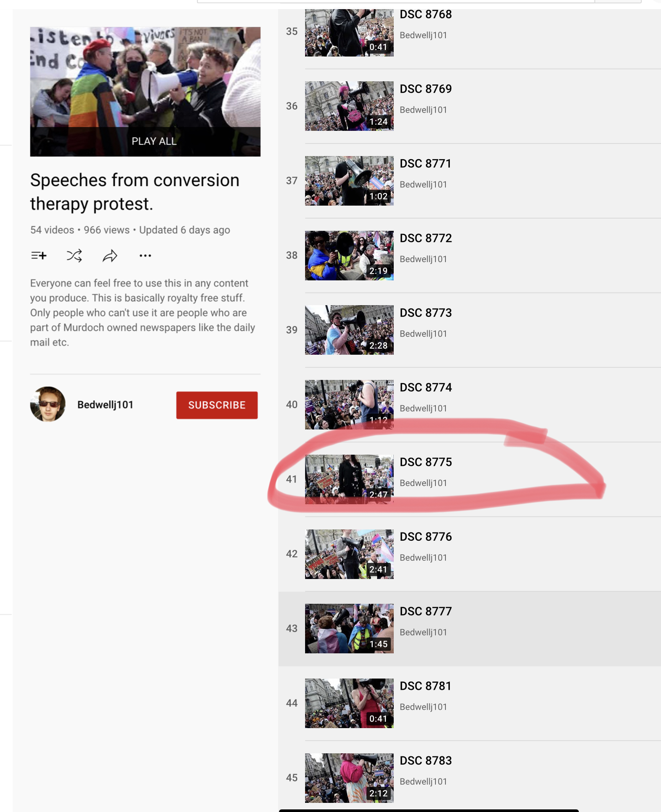Select playlist title 'Speeches from conversion therapy protest.'
The image size is (661, 812).
135,192
